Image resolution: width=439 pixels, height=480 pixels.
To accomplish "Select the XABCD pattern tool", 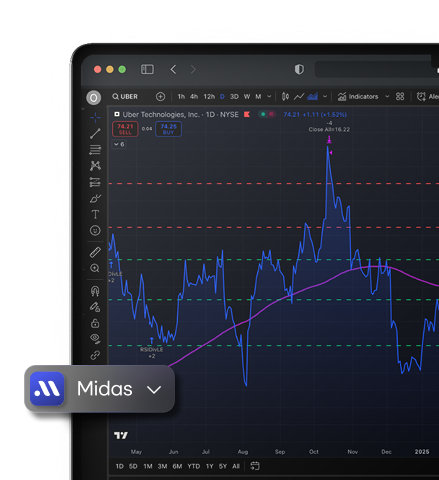I will (x=95, y=166).
